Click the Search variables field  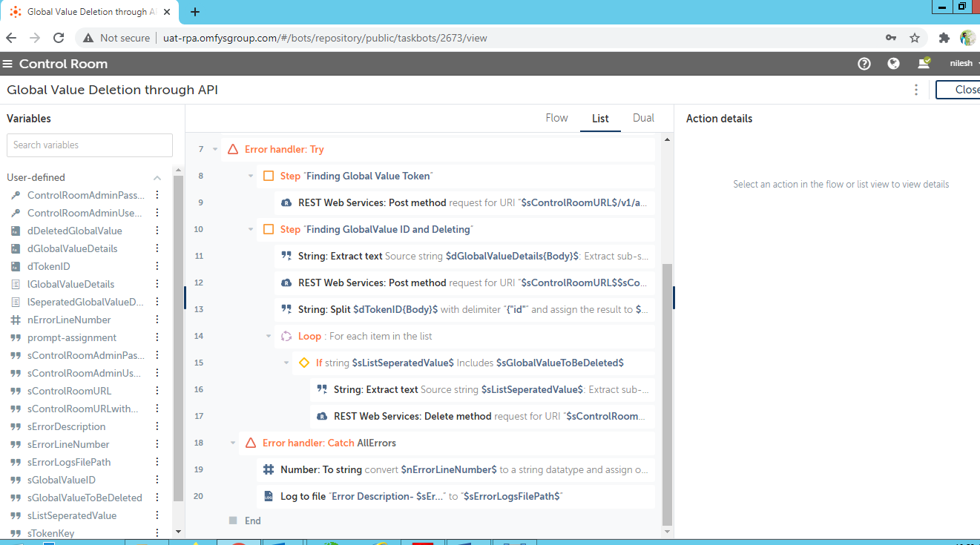90,145
